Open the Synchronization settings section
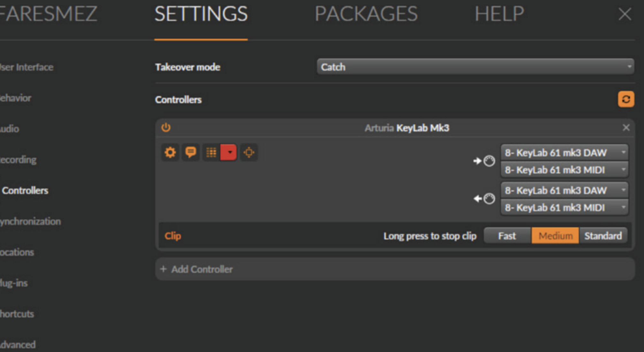 pos(30,221)
